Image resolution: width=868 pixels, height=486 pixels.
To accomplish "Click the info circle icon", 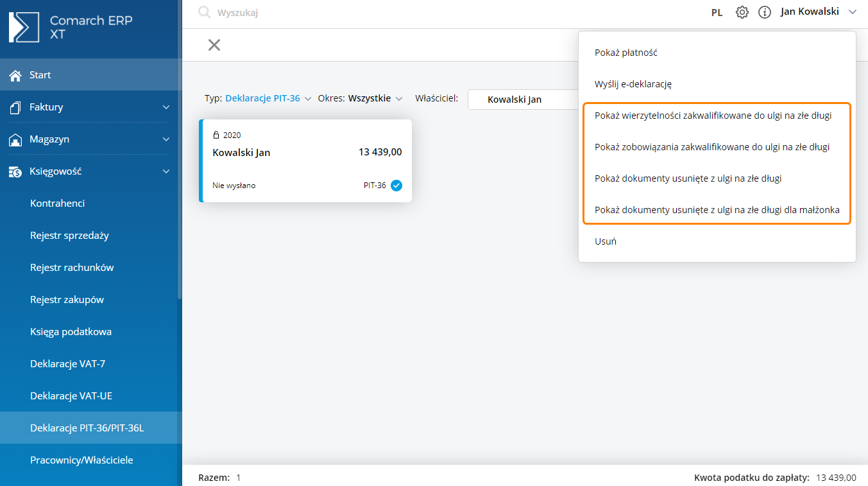I will (764, 12).
